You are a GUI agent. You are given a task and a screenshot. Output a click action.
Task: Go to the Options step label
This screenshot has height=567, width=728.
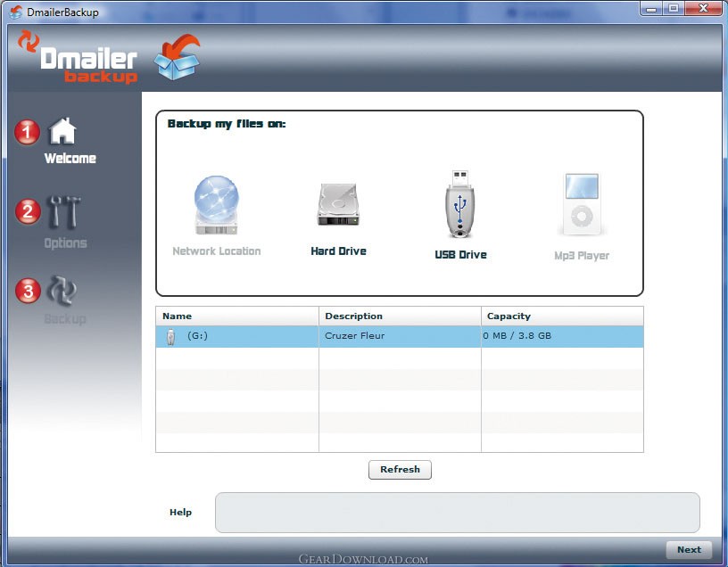coord(65,243)
